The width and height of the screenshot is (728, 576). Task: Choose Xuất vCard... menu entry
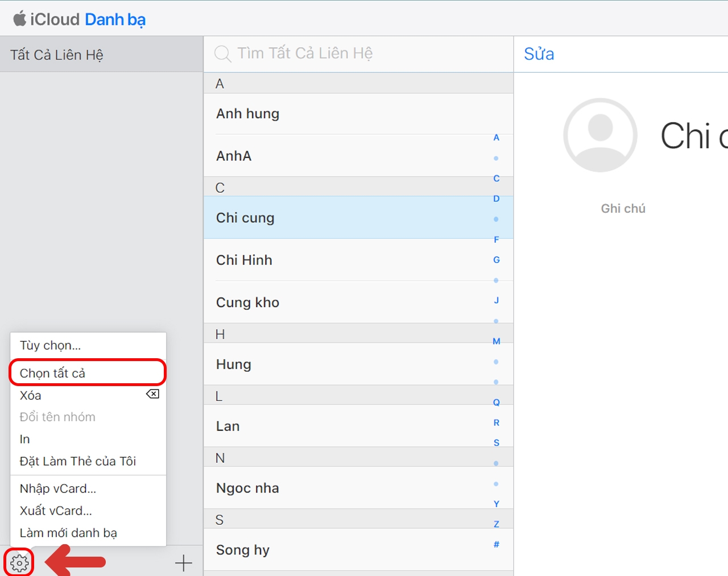tap(88, 511)
